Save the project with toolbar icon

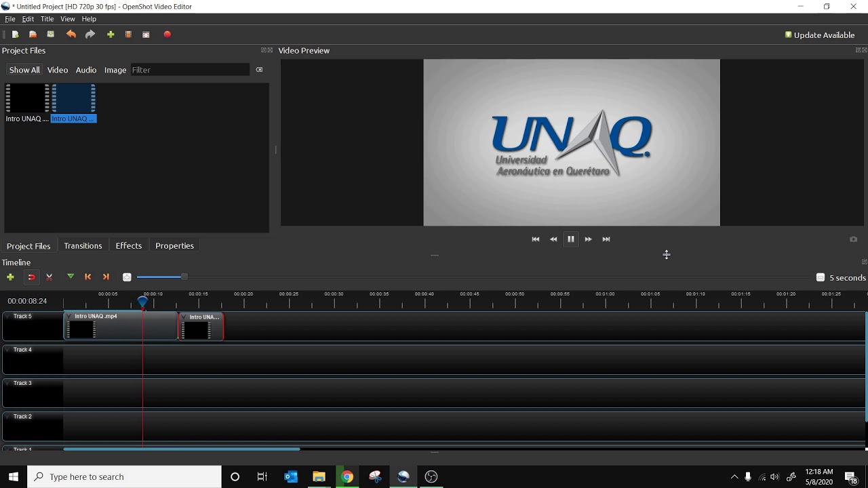coord(51,35)
